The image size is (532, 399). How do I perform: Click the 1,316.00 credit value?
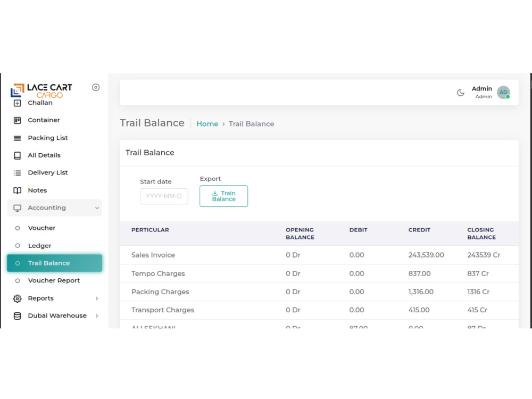click(x=421, y=292)
